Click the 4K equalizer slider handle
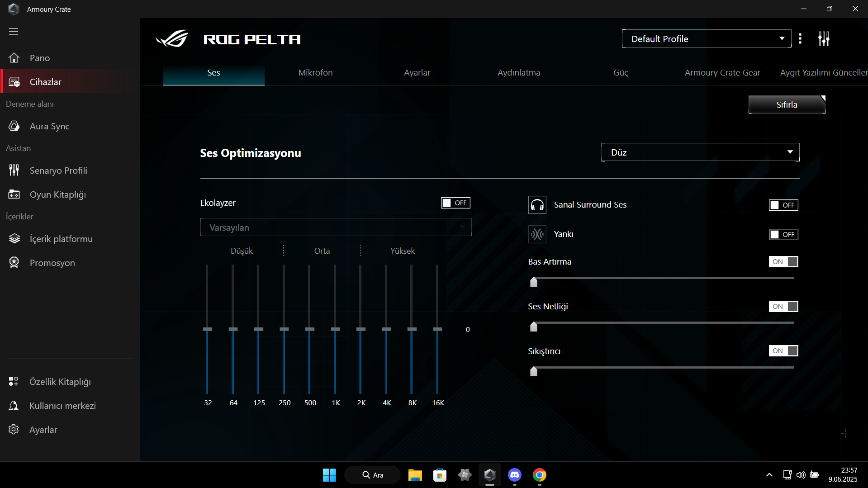Viewport: 868px width, 488px height. coord(386,329)
